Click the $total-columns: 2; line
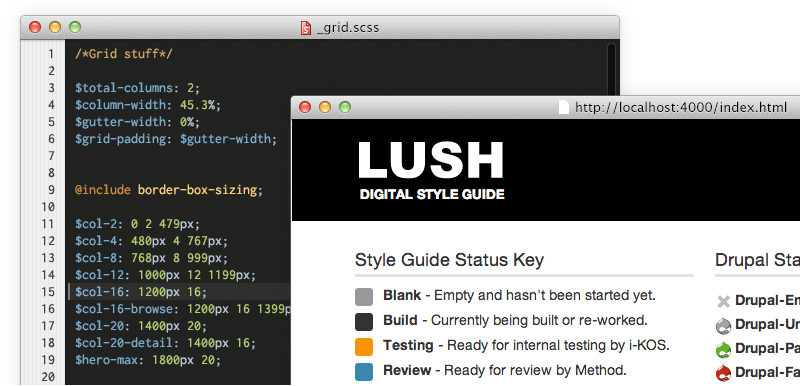800x386 pixels. pos(138,88)
